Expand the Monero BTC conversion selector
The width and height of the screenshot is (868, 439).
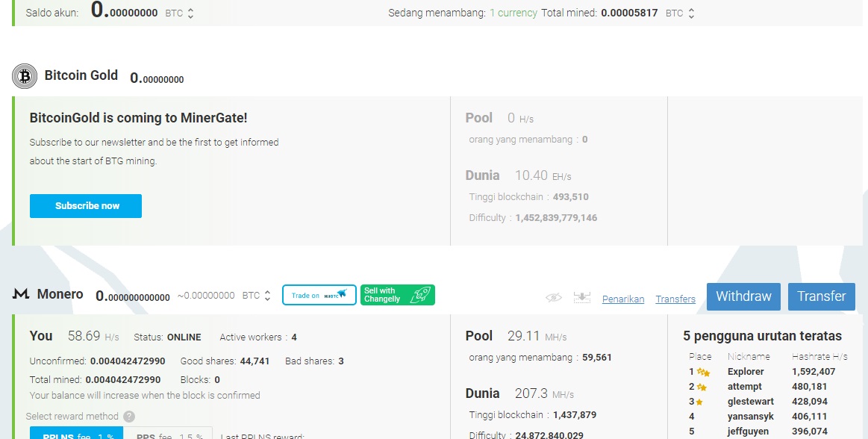coord(267,295)
